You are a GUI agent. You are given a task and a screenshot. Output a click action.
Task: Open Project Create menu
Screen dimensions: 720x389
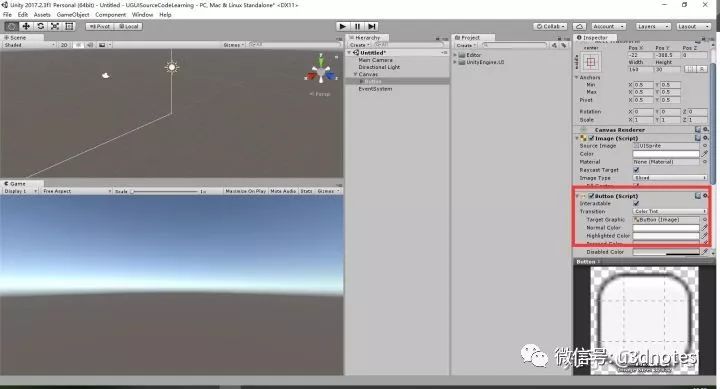coord(465,45)
